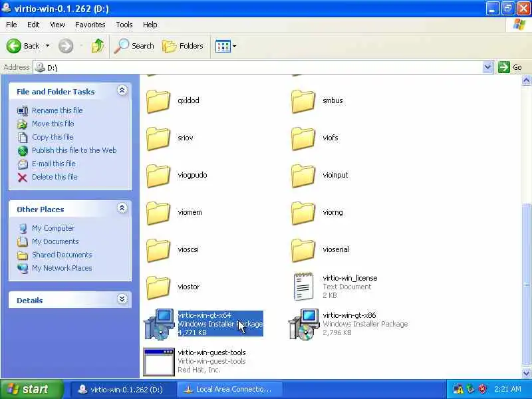Open the Tools menu
532x399 pixels.
pos(124,25)
